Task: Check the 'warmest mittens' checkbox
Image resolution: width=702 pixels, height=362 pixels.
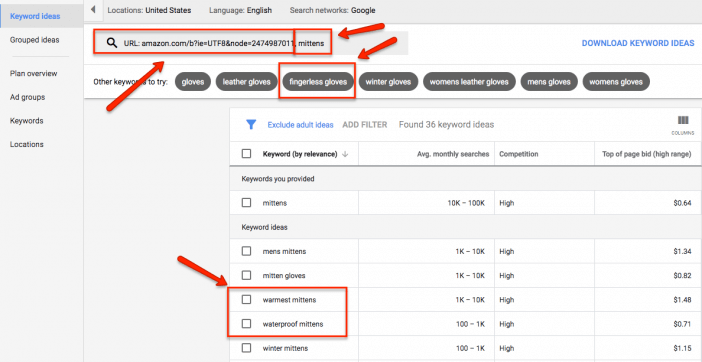Action: pyautogui.click(x=246, y=299)
